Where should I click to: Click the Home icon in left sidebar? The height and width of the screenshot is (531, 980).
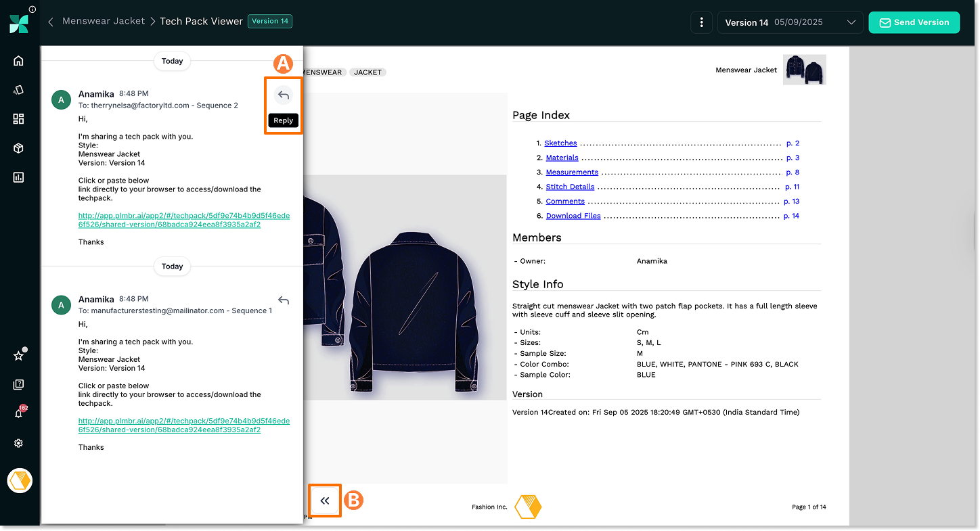click(x=18, y=61)
